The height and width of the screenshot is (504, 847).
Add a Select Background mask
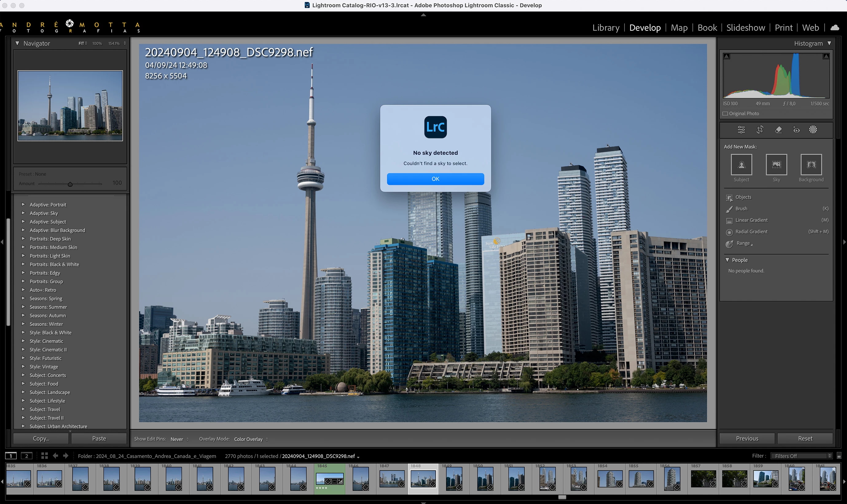[811, 165]
